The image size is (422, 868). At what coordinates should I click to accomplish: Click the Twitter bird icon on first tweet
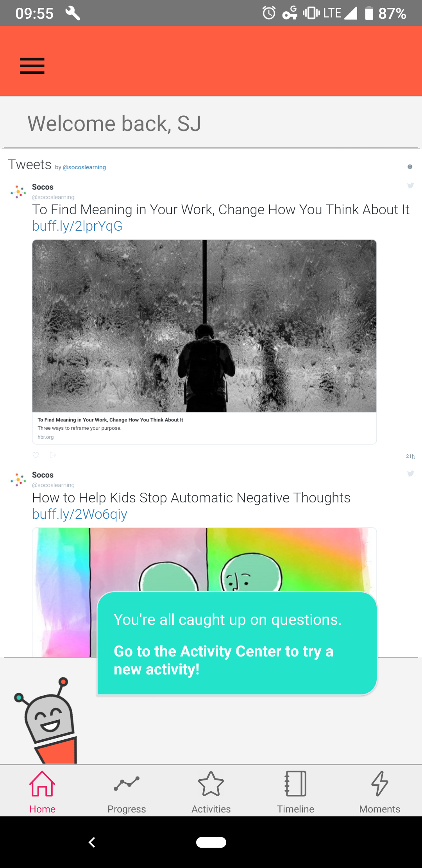410,185
